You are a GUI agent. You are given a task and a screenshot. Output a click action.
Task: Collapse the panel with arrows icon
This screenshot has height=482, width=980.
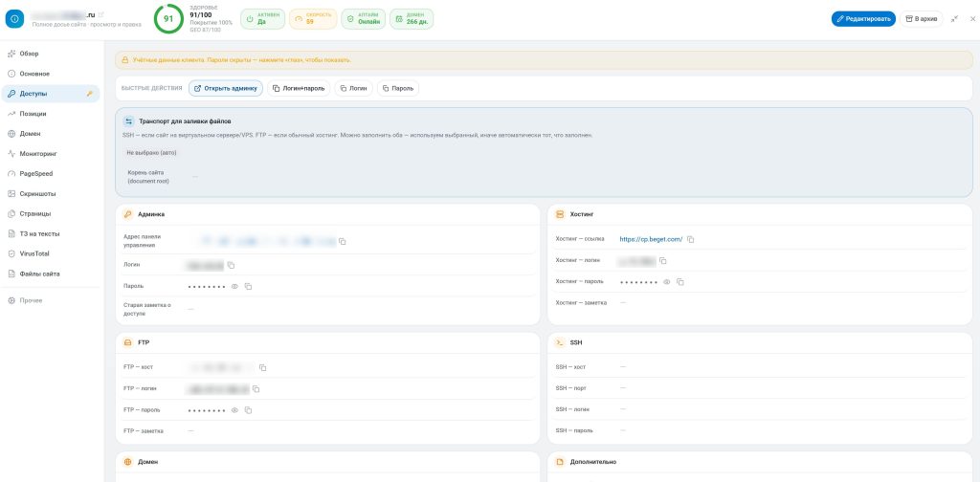point(954,19)
